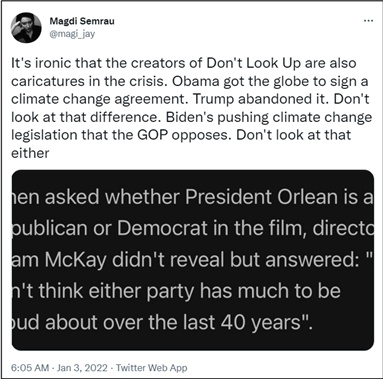The width and height of the screenshot is (383, 379).
Task: Click Magdi Semrau's profile avatar
Action: 26,28
